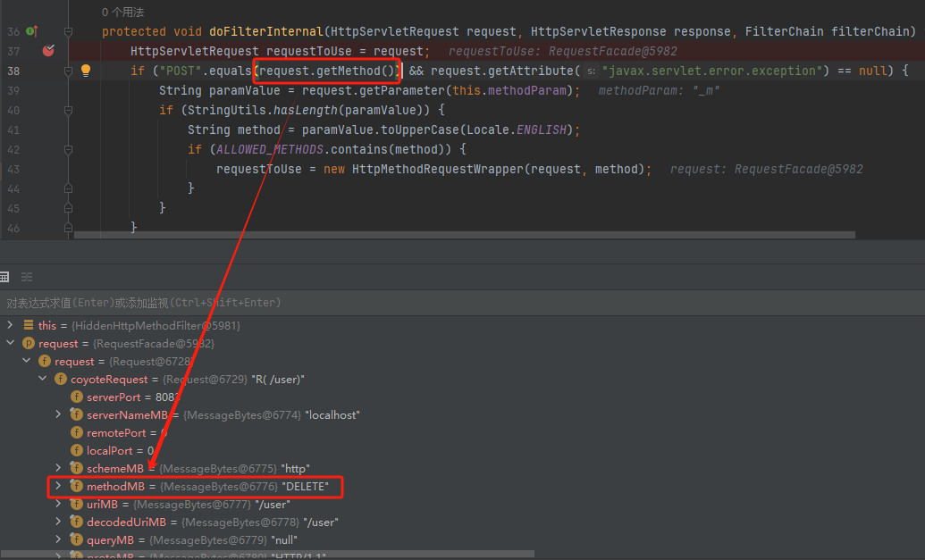Click the field icon of schemeMB
Viewport: 925px width, 560px height.
(77, 468)
